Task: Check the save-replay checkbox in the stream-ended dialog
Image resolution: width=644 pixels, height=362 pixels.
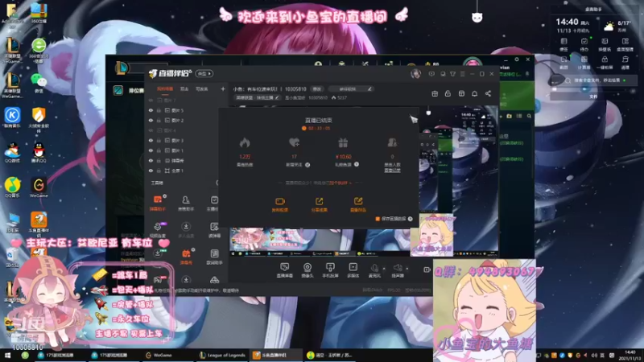Action: pos(378,219)
